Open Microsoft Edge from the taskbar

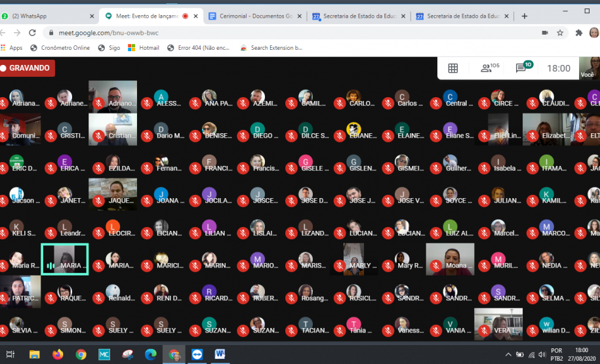click(150, 354)
